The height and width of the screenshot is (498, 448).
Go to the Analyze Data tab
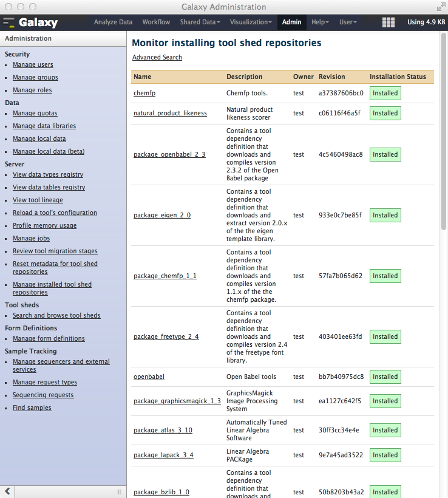point(113,22)
